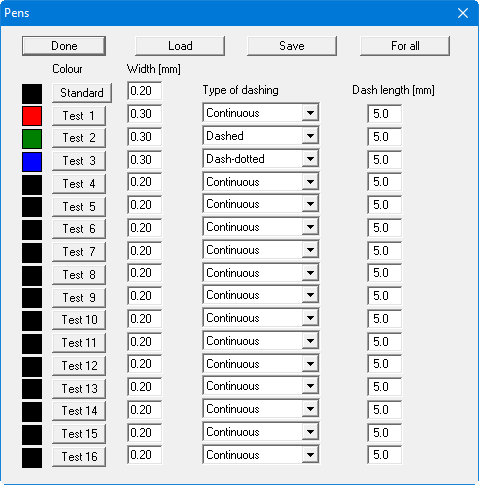Click the black Test 12 colour swatch

32,367
